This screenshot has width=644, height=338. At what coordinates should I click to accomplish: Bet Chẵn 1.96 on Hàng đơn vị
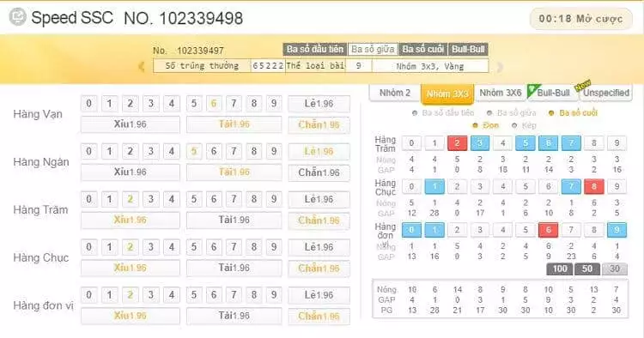(x=319, y=316)
